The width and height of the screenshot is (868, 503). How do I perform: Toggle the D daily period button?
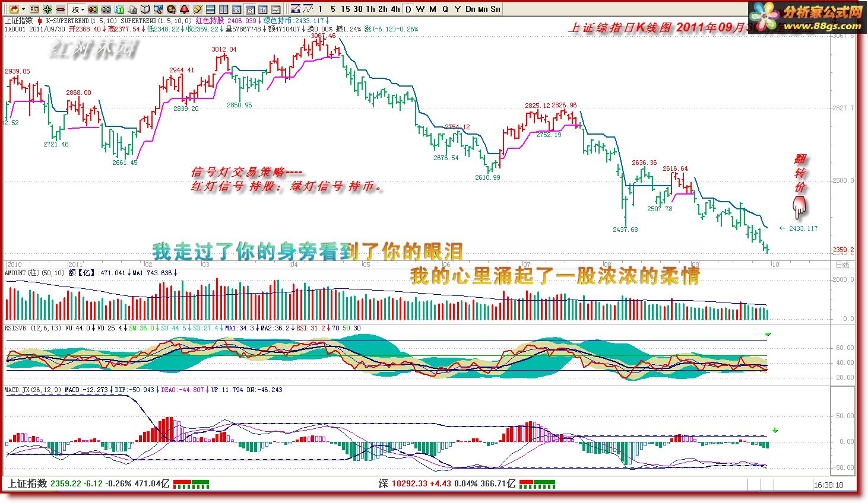tap(408, 9)
